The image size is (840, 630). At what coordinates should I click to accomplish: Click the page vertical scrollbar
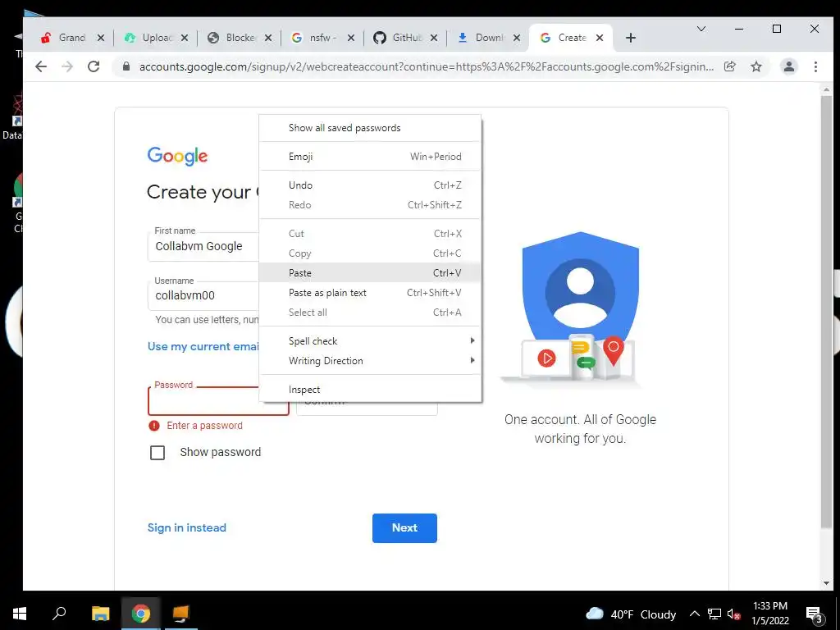[826, 311]
